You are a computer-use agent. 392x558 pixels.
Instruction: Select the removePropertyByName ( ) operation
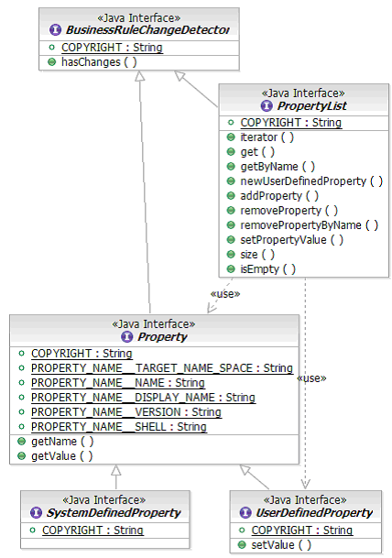(310, 225)
